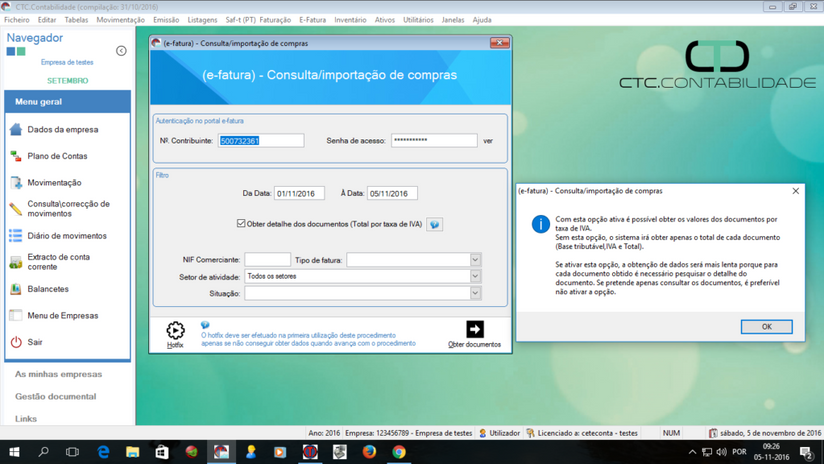Open the Editar menu
This screenshot has height=464, width=824.
pyautogui.click(x=47, y=20)
